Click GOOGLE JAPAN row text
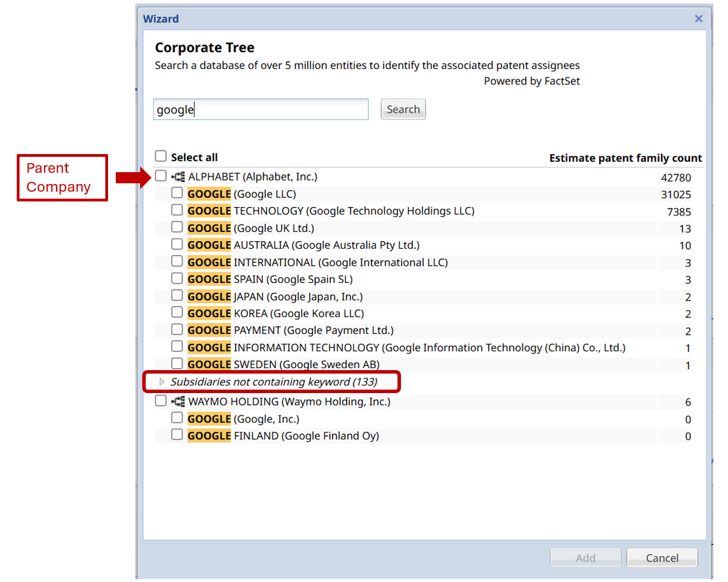The width and height of the screenshot is (728, 582). tap(275, 296)
